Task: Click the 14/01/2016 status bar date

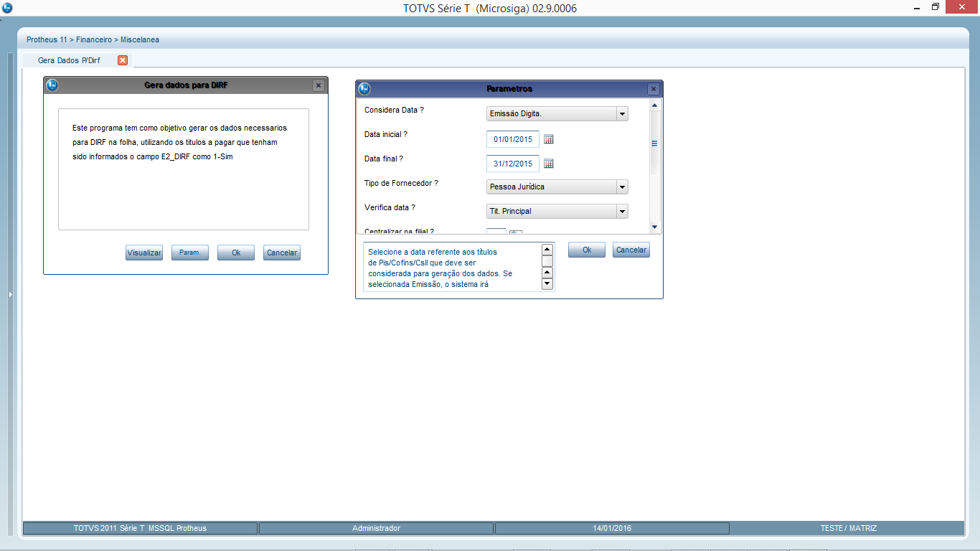Action: 612,528
